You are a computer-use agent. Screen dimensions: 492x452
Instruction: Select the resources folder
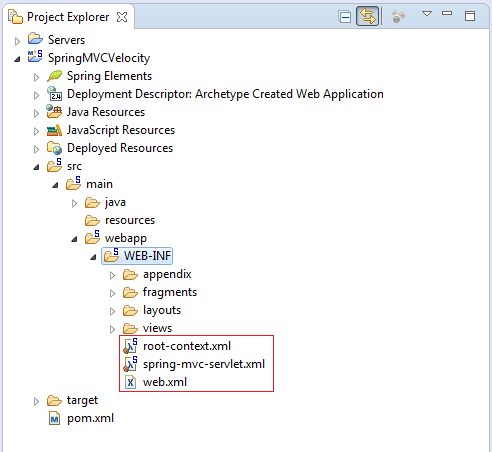(x=130, y=220)
